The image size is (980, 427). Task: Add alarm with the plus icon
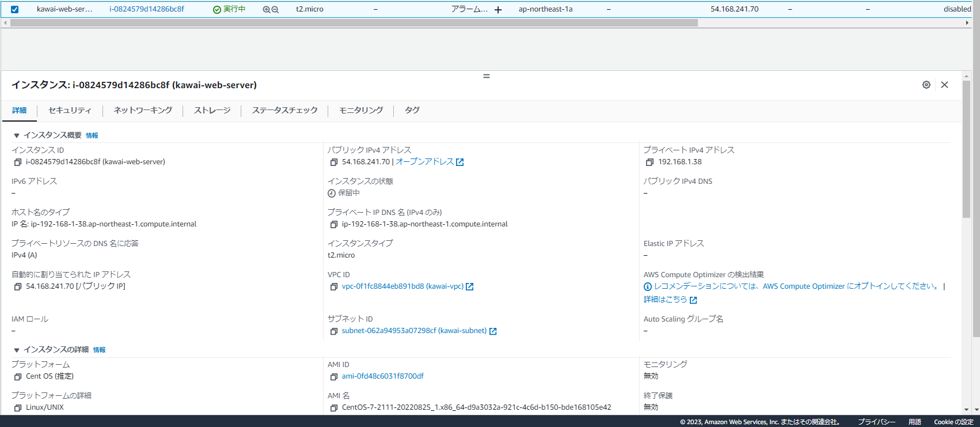(x=498, y=10)
